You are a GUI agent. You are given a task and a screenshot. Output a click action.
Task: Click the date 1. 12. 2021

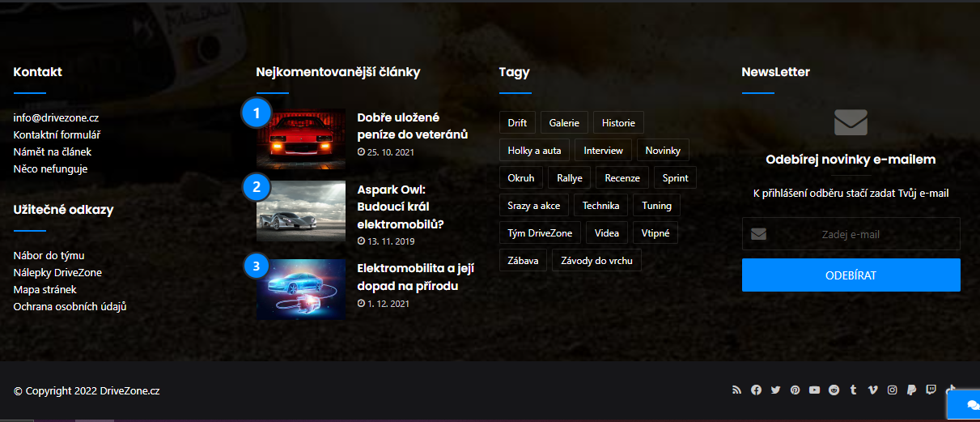[384, 304]
